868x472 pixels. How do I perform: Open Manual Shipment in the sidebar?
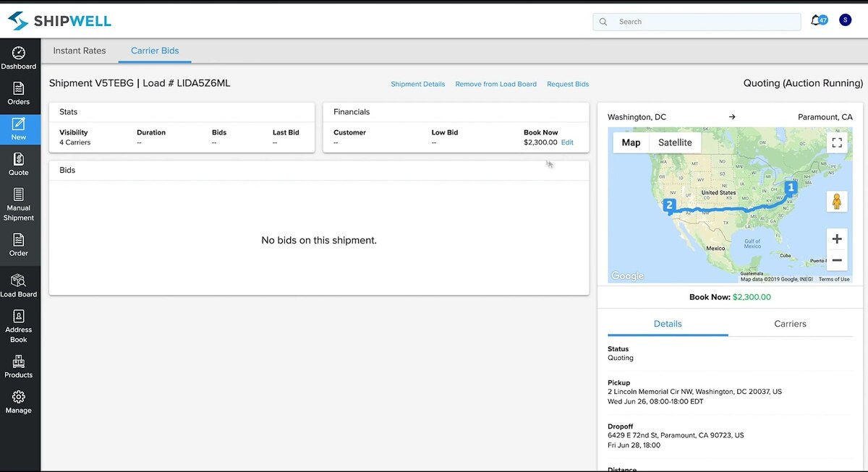coord(19,205)
